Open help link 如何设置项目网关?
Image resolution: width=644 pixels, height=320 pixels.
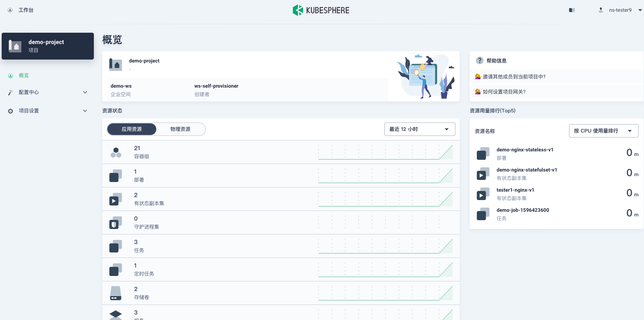504,92
